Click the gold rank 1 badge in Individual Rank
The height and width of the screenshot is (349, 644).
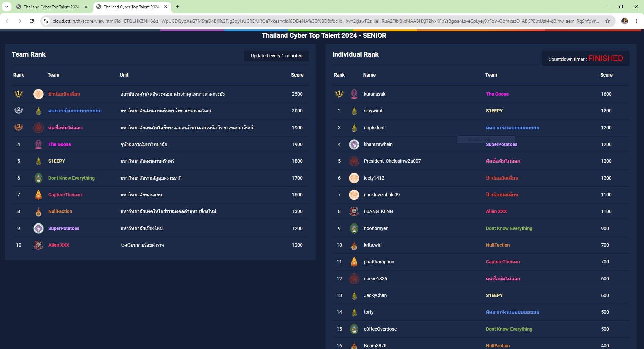coord(339,94)
